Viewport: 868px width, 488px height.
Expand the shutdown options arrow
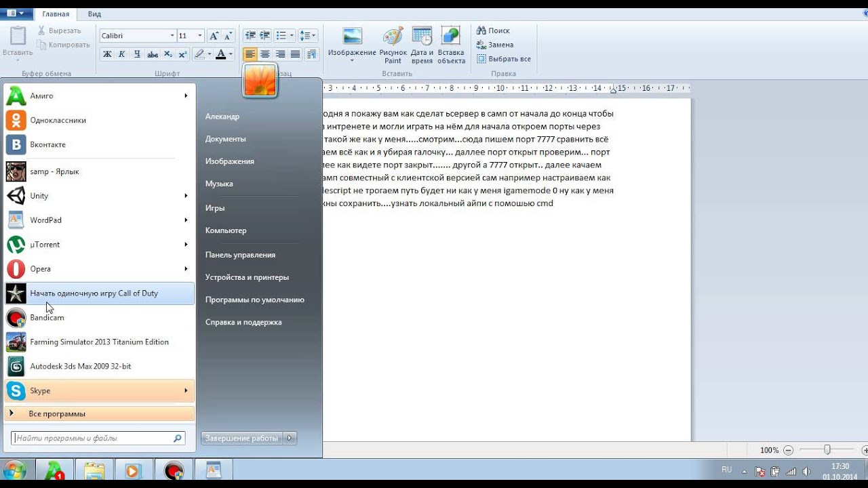(290, 438)
